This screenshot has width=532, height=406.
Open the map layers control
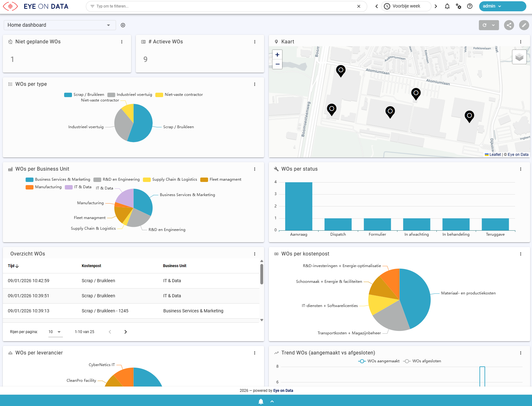pos(519,57)
